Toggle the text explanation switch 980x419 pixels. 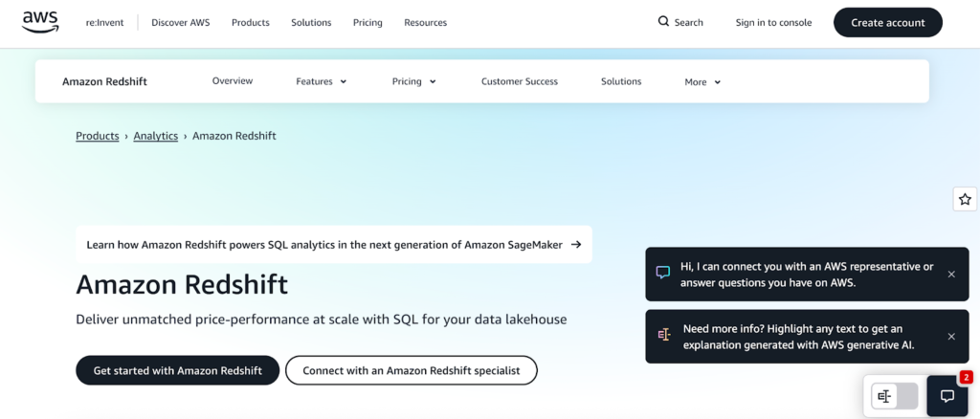coord(895,396)
